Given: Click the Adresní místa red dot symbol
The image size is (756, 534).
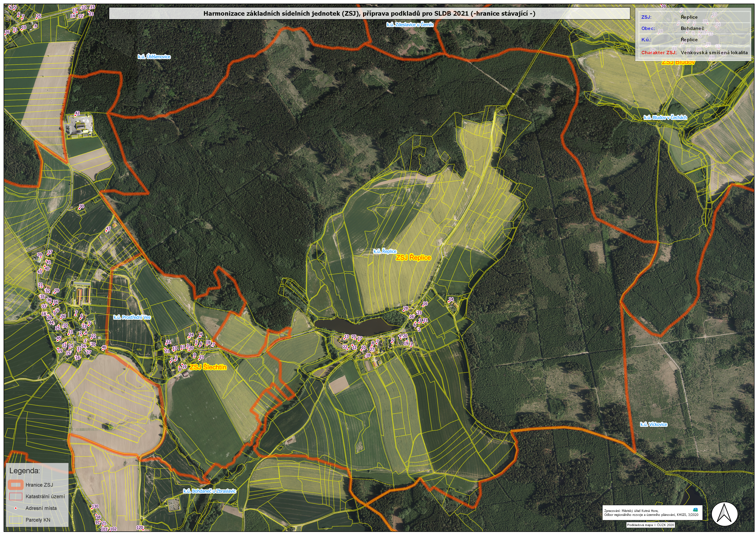Looking at the screenshot, I should [x=16, y=508].
